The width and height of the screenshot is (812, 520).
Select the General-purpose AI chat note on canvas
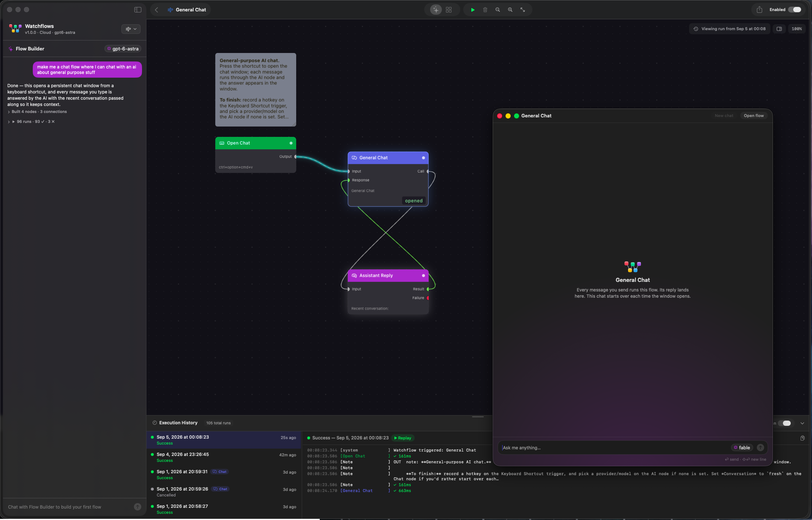256,89
